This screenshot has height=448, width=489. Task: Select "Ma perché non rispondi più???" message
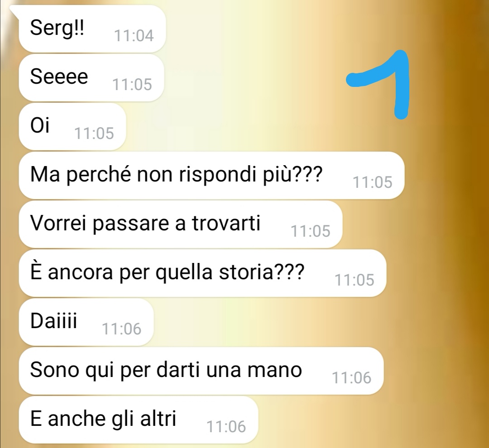pyautogui.click(x=211, y=175)
